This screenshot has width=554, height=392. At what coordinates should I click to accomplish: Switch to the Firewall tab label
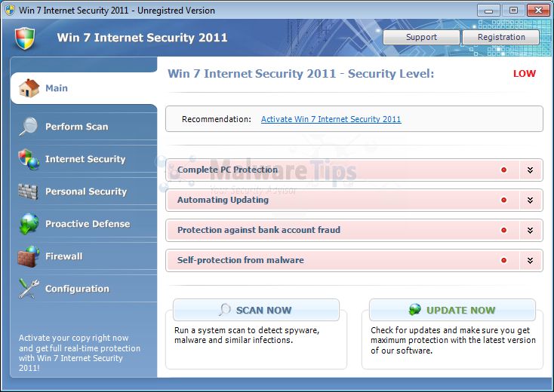point(63,256)
